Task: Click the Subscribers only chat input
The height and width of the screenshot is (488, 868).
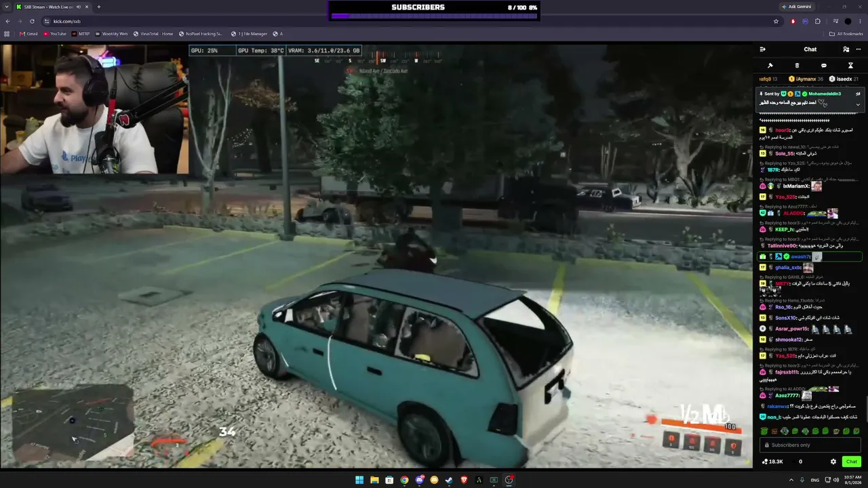Action: 810,445
